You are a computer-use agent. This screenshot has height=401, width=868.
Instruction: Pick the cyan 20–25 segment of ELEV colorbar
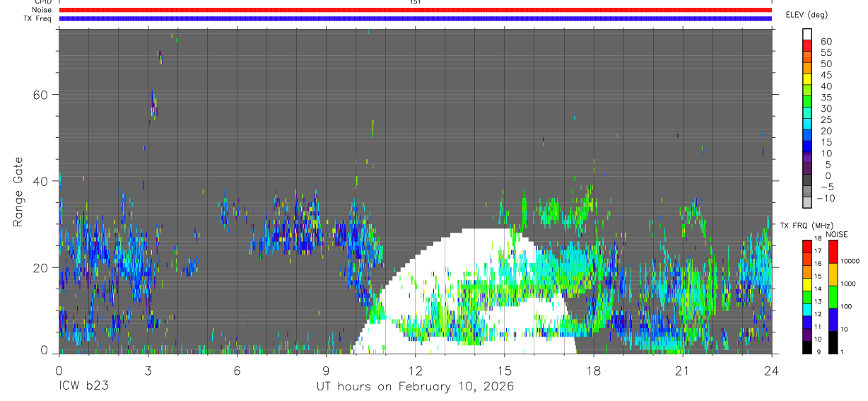click(x=807, y=122)
